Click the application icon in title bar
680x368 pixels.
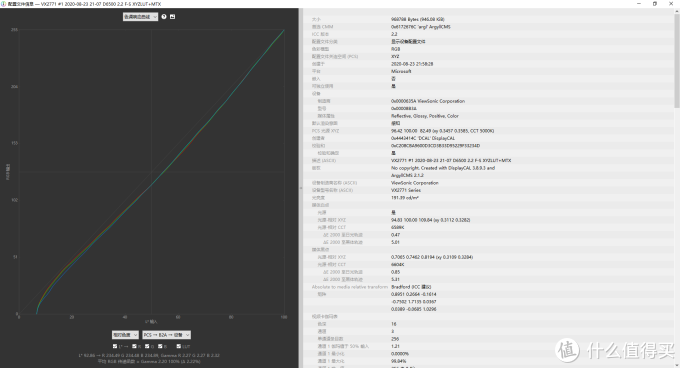click(3, 3)
